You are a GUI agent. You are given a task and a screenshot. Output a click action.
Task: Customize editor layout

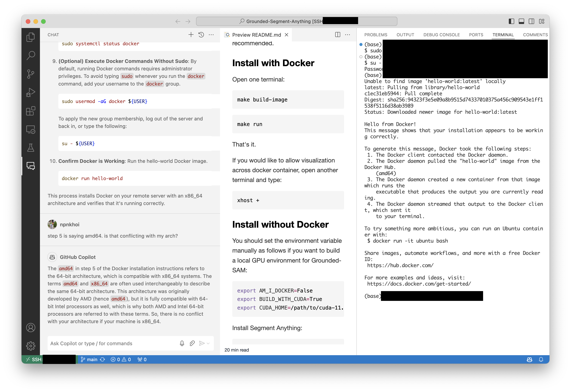(541, 21)
